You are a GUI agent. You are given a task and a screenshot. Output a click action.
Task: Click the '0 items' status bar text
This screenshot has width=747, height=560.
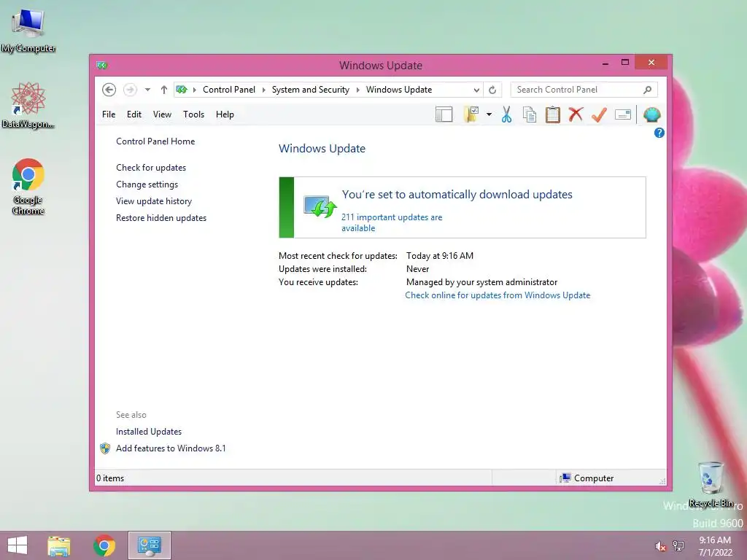tap(110, 478)
